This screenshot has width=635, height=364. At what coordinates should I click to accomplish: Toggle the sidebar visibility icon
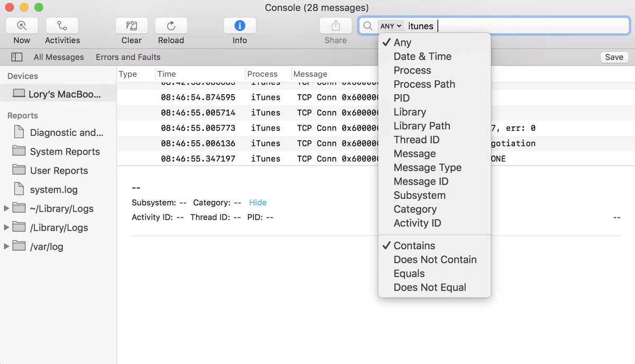tap(16, 57)
